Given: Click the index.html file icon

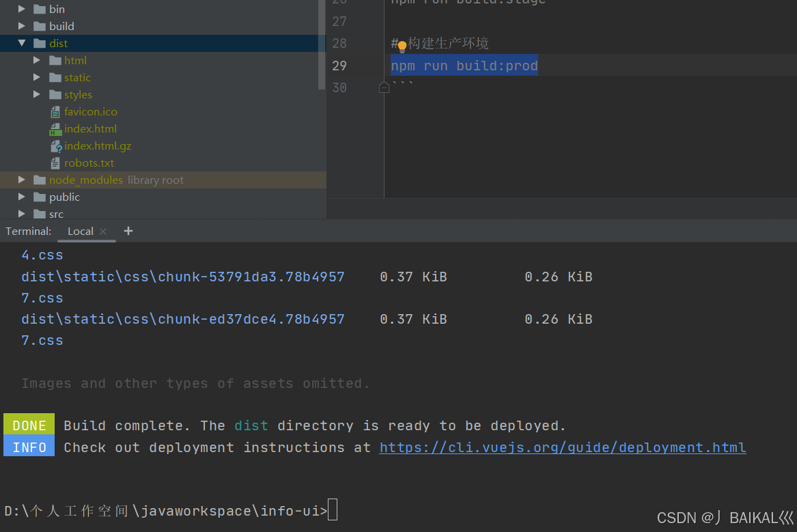Looking at the screenshot, I should tap(55, 129).
